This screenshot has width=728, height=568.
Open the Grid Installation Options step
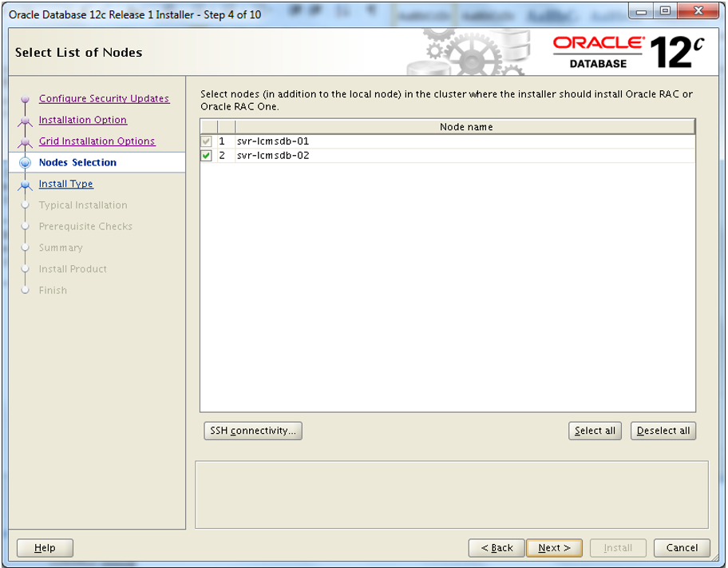click(97, 141)
